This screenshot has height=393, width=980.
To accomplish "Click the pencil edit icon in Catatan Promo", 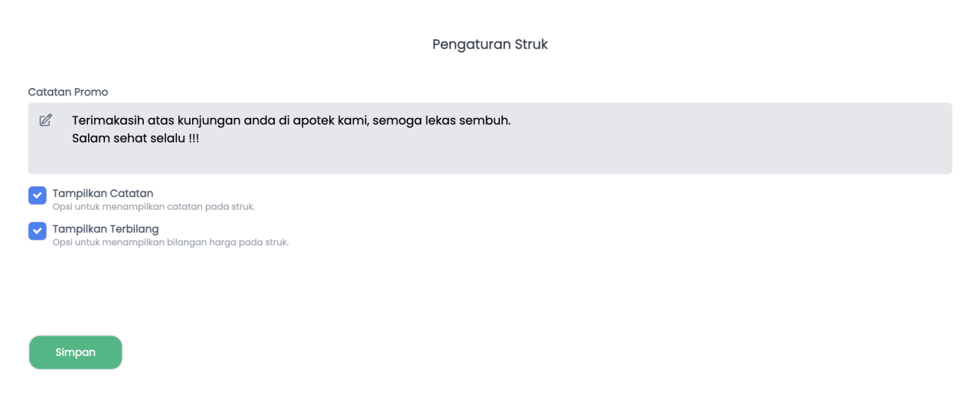I will (x=45, y=120).
